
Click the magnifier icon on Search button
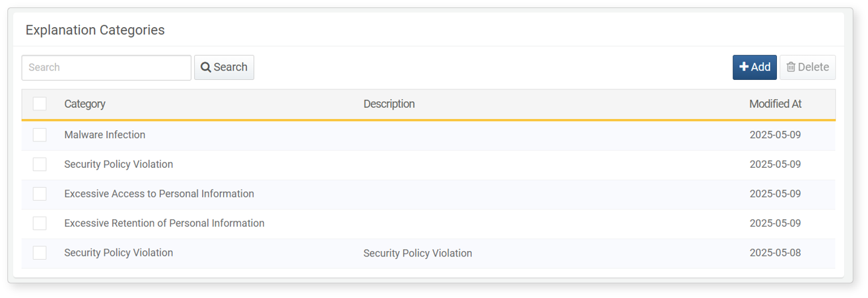[x=206, y=67]
